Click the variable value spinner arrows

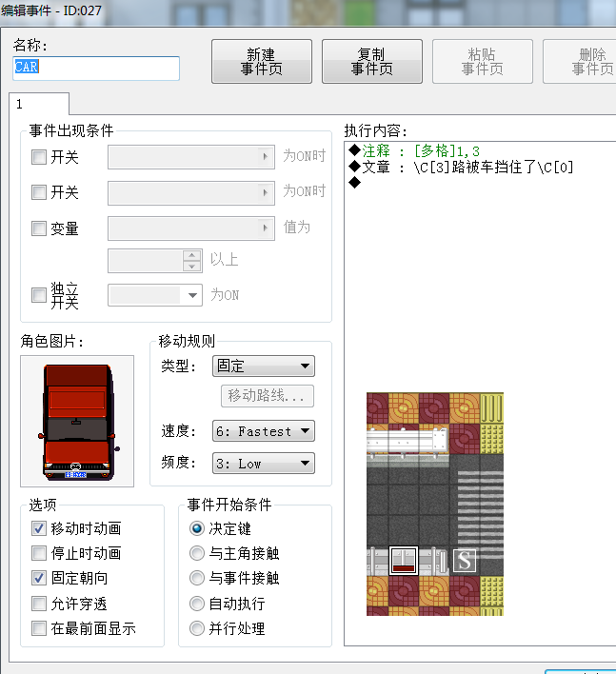(x=191, y=261)
